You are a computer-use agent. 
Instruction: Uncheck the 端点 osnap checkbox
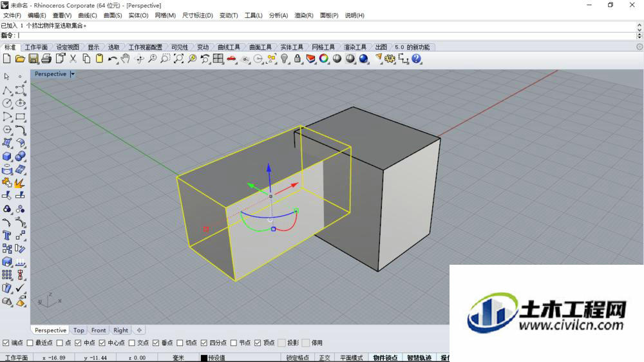click(x=6, y=343)
